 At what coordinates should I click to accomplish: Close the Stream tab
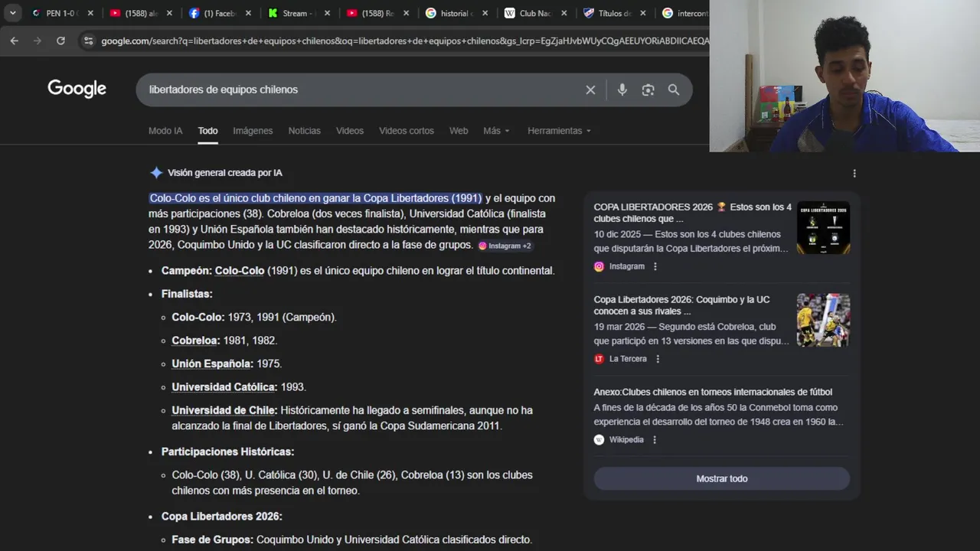[327, 13]
